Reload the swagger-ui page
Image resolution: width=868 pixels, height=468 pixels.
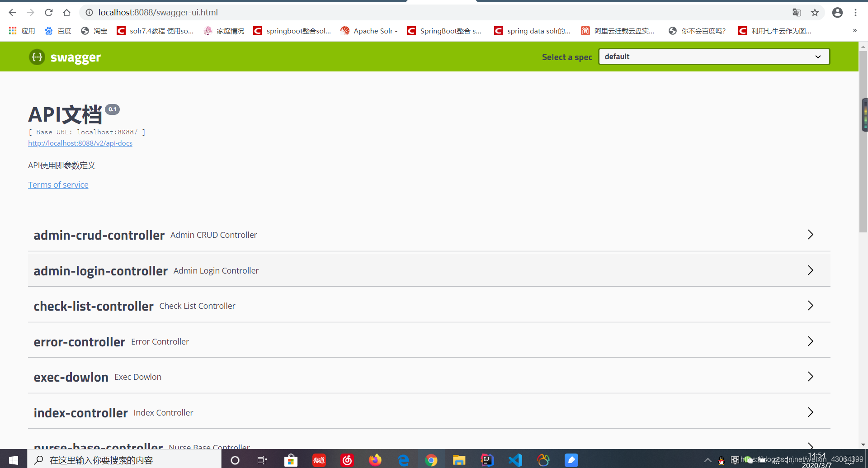click(49, 13)
